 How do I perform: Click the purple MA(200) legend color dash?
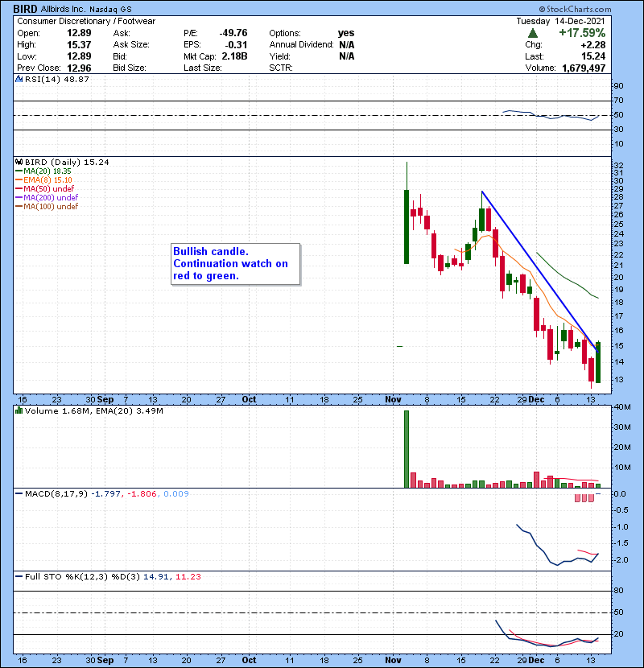pyautogui.click(x=19, y=197)
